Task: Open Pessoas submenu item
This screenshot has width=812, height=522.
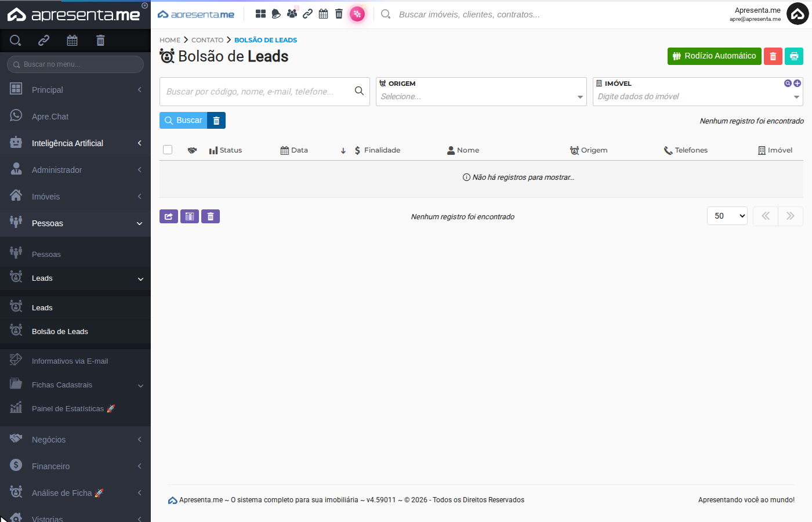Action: (75, 254)
